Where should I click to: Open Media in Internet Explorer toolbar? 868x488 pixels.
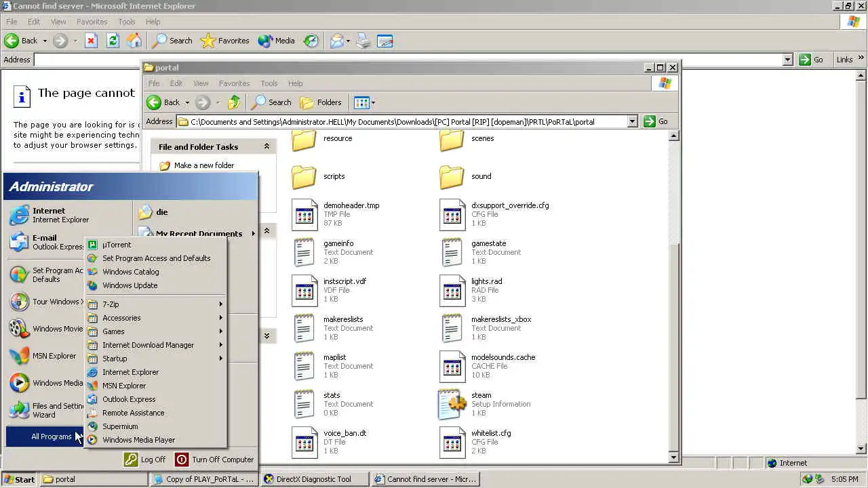point(276,41)
